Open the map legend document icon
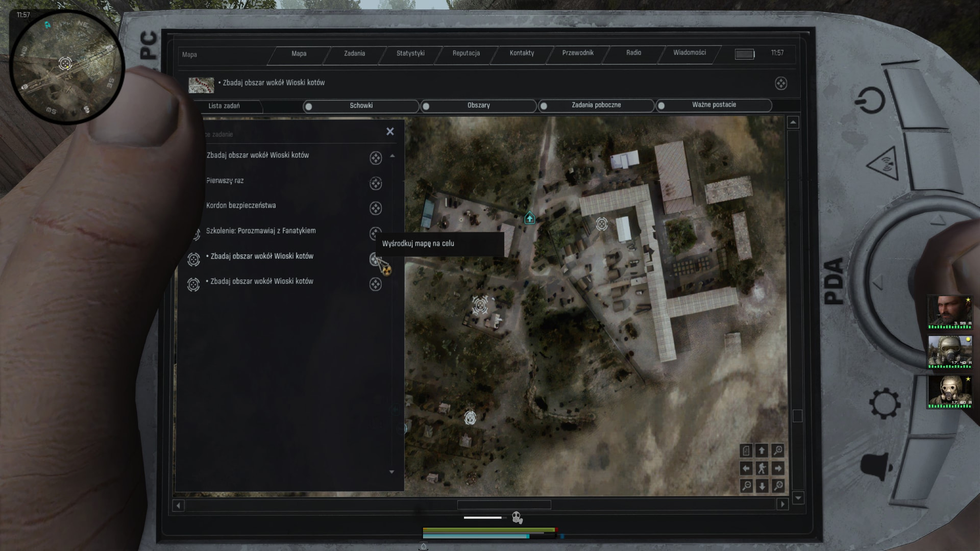 click(x=746, y=450)
